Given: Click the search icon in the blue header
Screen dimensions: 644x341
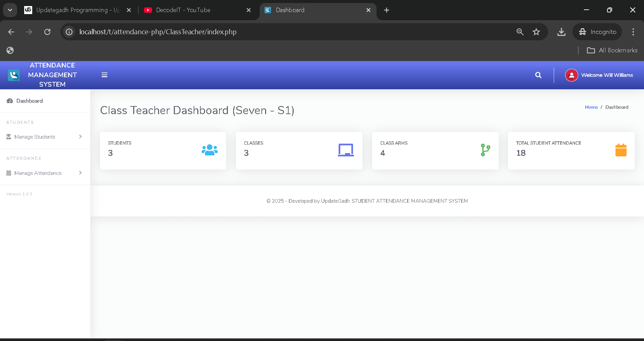Looking at the screenshot, I should 538,75.
